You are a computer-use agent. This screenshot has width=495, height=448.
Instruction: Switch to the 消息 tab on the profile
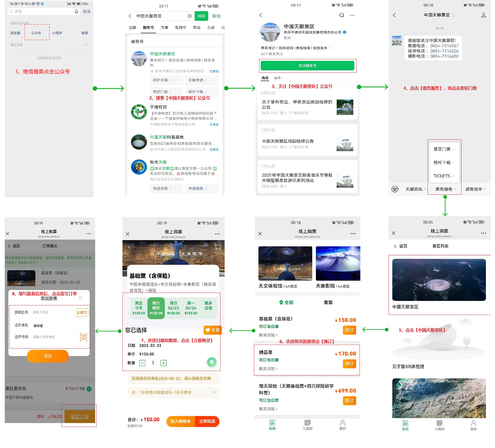click(265, 78)
